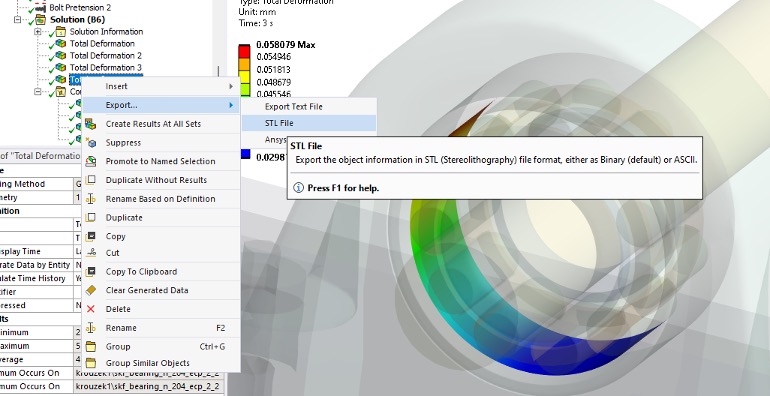
Task: Click the Create Results At All Sets icon
Action: (x=91, y=124)
